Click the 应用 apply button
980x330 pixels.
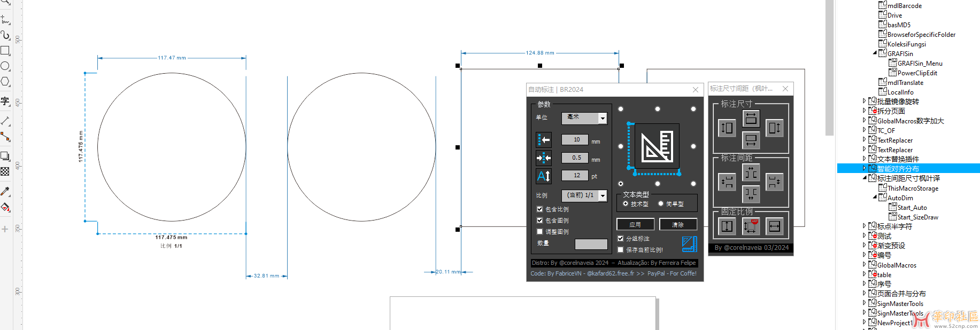click(635, 224)
